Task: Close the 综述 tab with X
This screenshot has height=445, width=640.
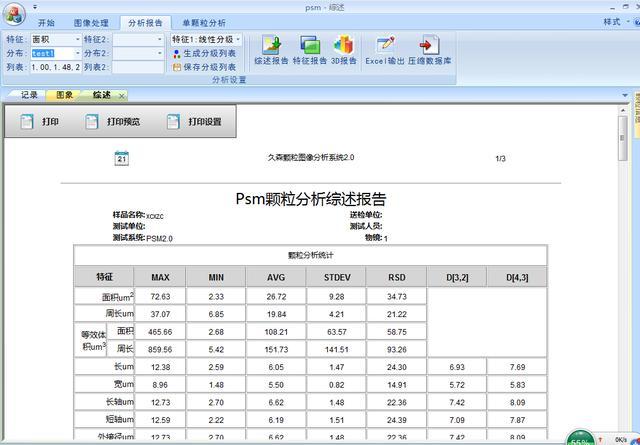Action: [x=122, y=96]
